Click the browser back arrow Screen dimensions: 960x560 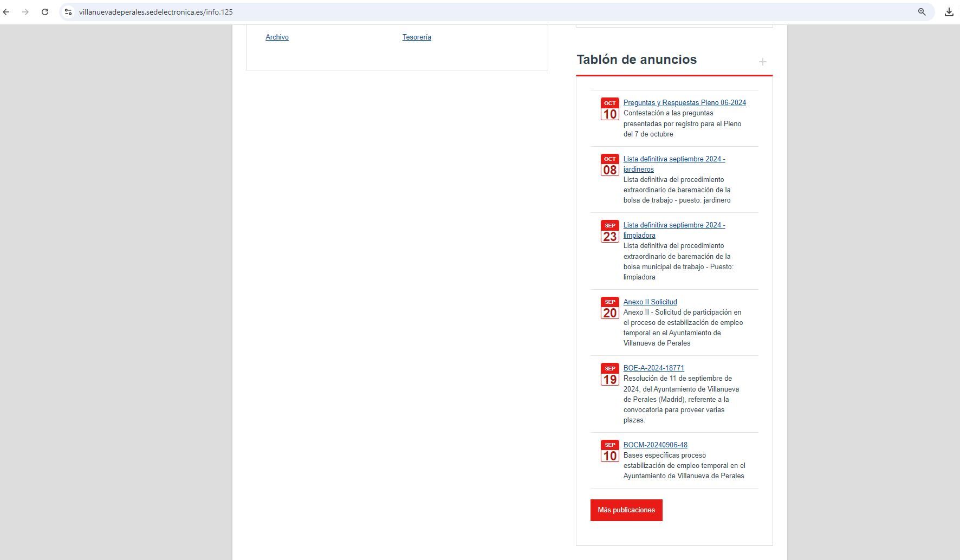click(x=7, y=12)
